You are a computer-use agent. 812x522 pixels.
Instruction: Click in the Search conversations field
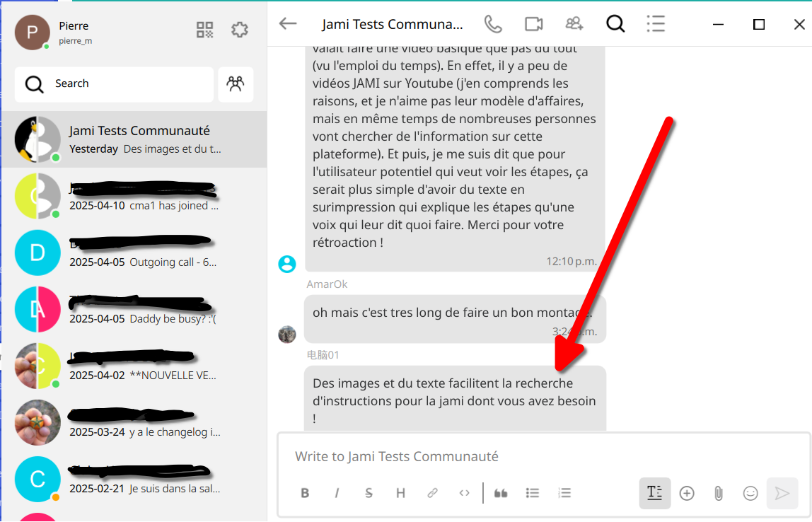coord(114,84)
